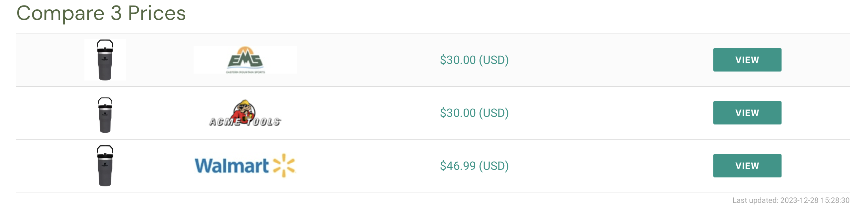Viewport: 868px width, 218px height.
Task: Click the Acme Tools mascot character
Action: click(x=244, y=111)
